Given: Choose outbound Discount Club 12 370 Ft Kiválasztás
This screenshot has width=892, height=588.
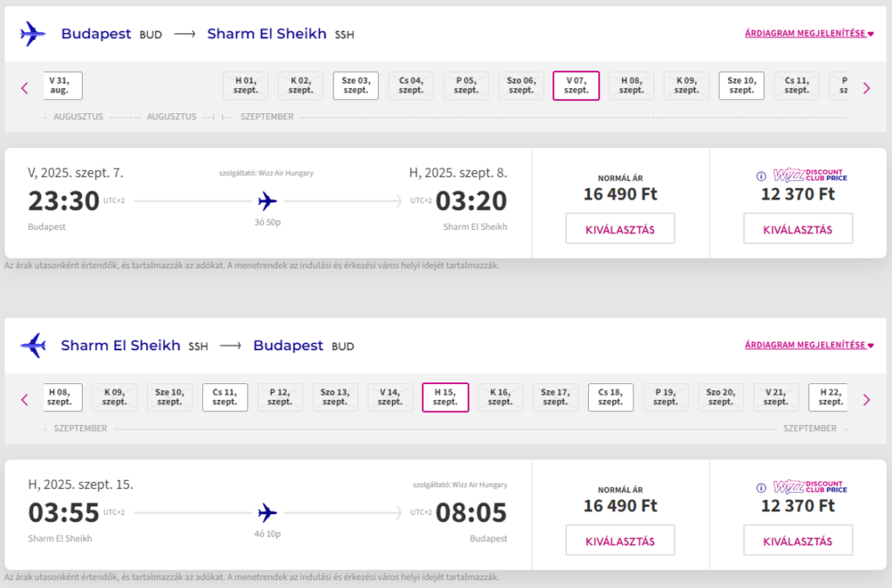Looking at the screenshot, I should tap(797, 229).
